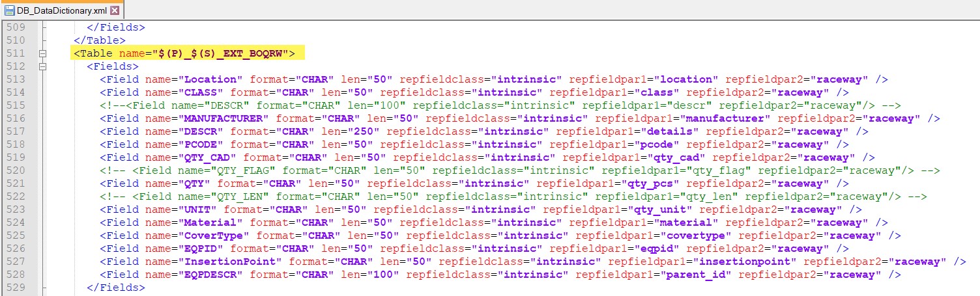The width and height of the screenshot is (980, 296).
Task: Click the save-state disk icon on the tab
Action: (x=10, y=10)
